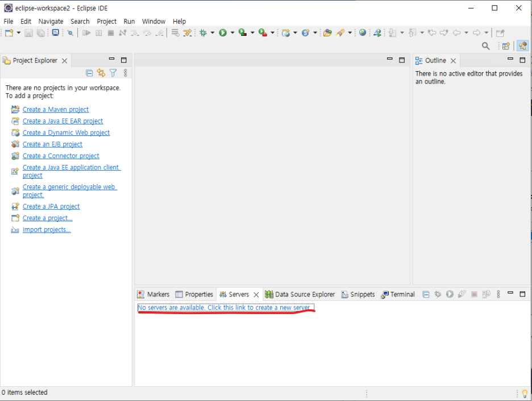Viewport: 532px width, 401px height.
Task: Click the Skip All Breakpoints icon
Action: 70,33
